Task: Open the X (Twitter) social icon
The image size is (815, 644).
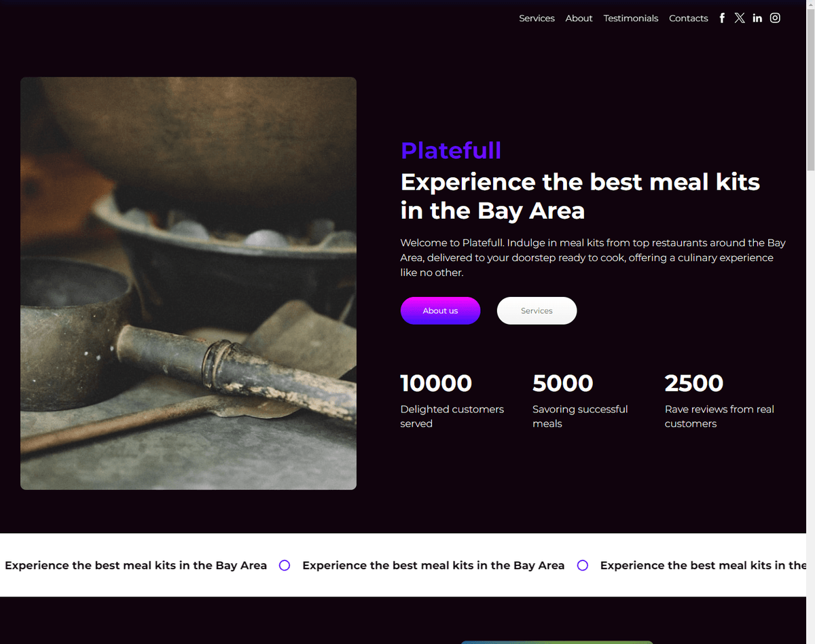Action: 740,18
